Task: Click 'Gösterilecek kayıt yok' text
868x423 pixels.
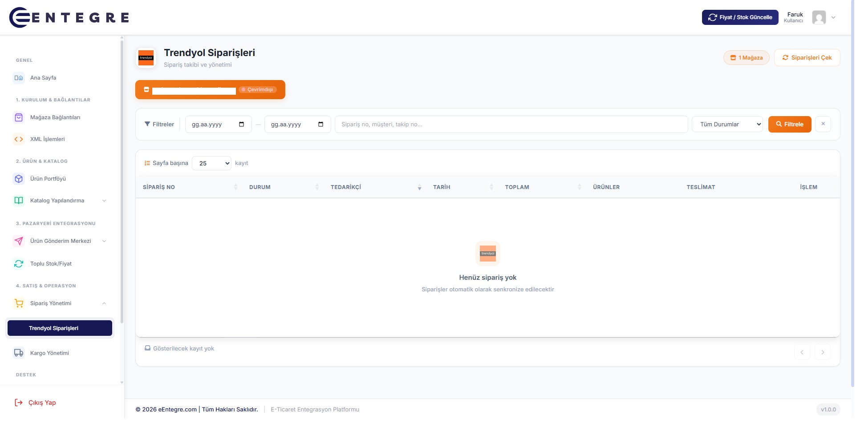Action: [183, 349]
